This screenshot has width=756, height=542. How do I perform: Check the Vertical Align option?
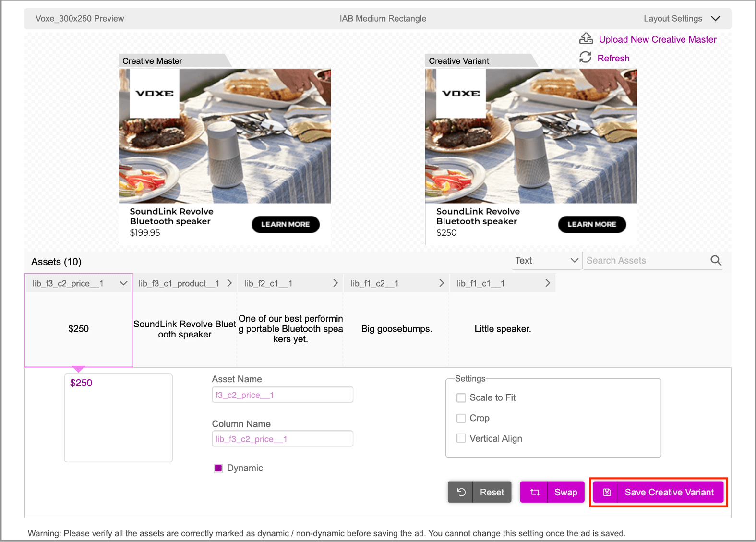[x=461, y=438]
